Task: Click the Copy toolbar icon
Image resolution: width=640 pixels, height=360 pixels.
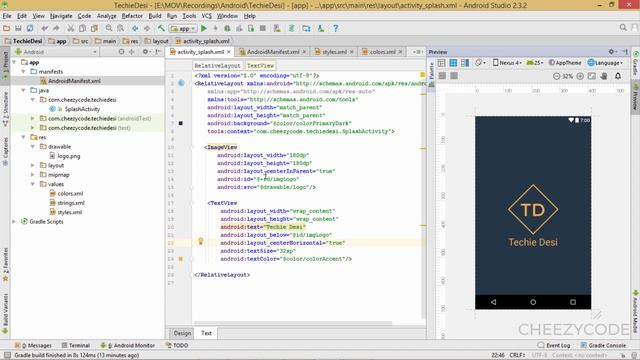Action: (82, 28)
